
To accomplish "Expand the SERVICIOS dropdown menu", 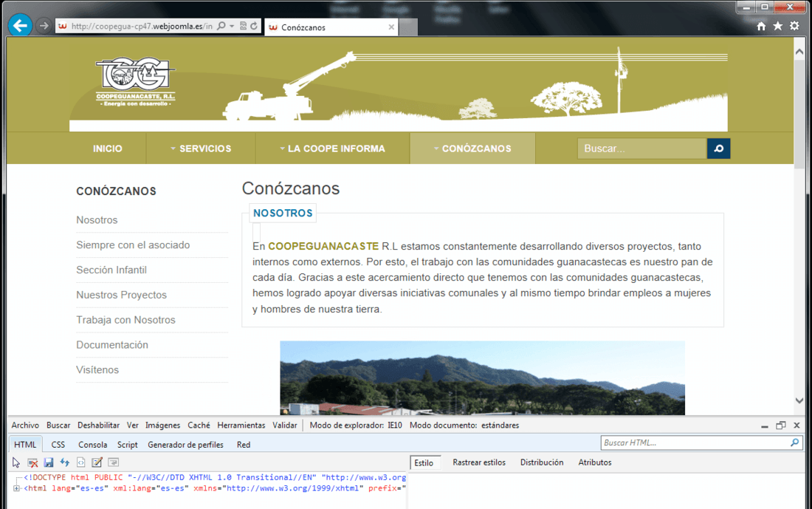I will pos(201,148).
